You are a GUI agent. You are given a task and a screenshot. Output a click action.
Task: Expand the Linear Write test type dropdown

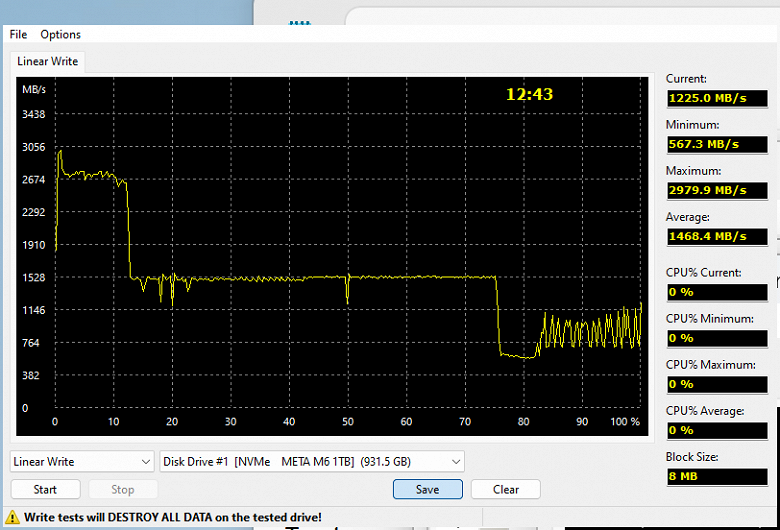[82, 462]
